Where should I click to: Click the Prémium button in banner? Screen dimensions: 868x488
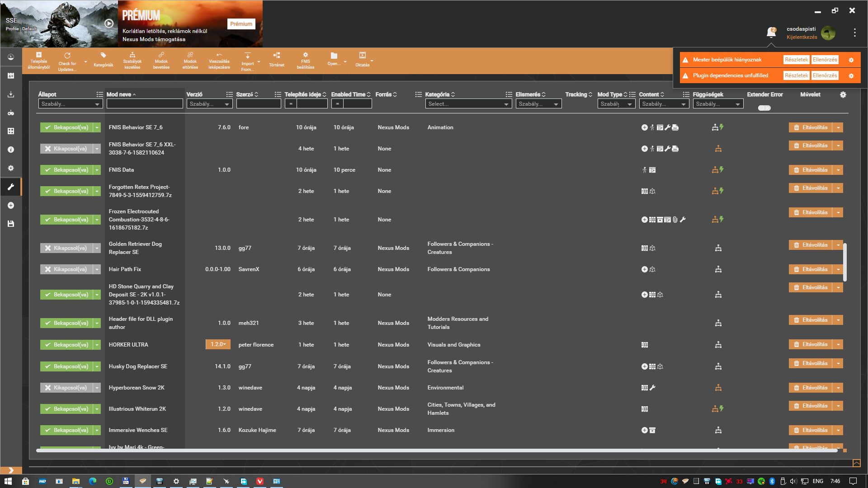click(241, 24)
